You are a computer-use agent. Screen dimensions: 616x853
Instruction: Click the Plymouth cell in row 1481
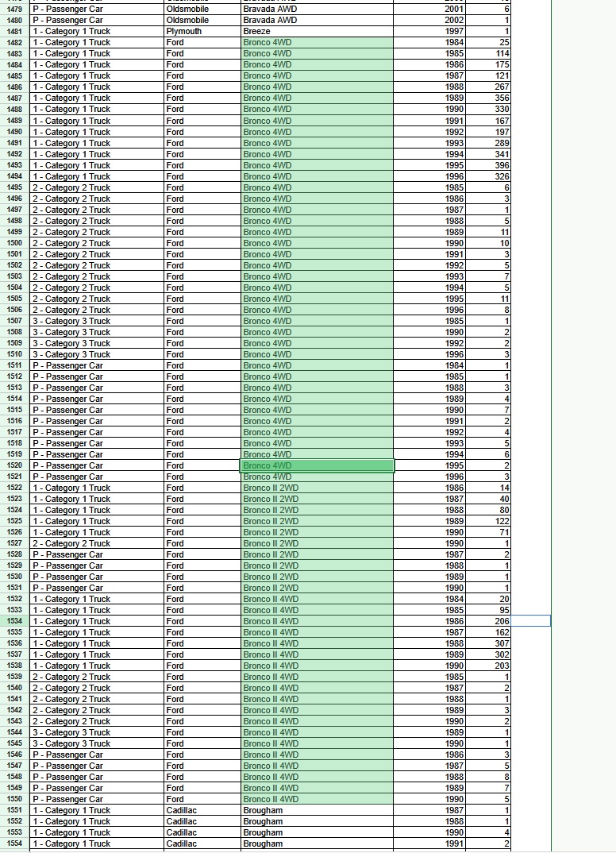pos(202,32)
